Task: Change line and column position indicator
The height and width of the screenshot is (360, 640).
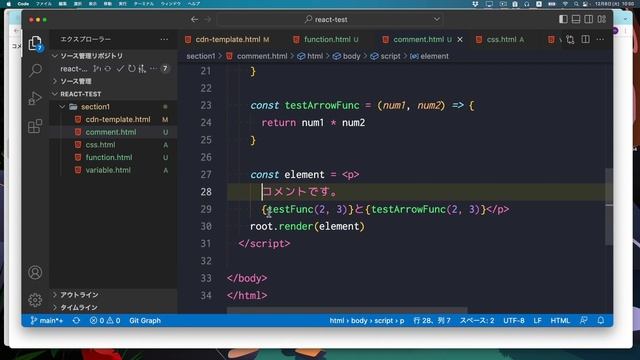Action: [432, 320]
